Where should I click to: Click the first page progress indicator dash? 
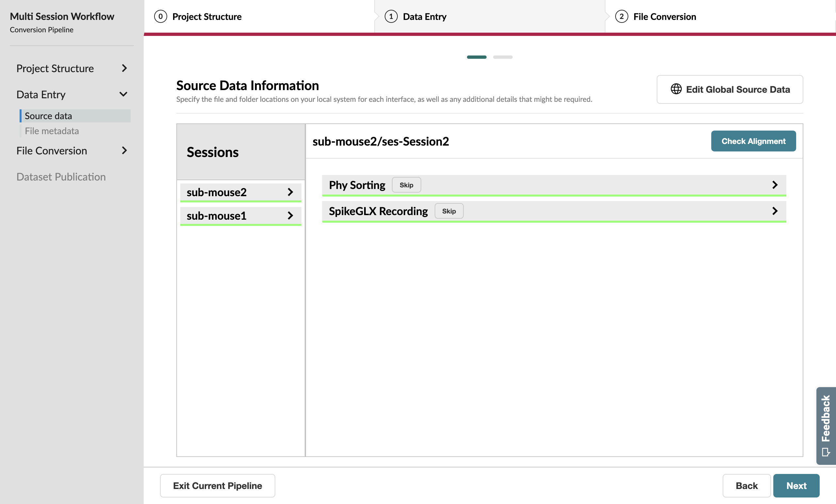[476, 57]
